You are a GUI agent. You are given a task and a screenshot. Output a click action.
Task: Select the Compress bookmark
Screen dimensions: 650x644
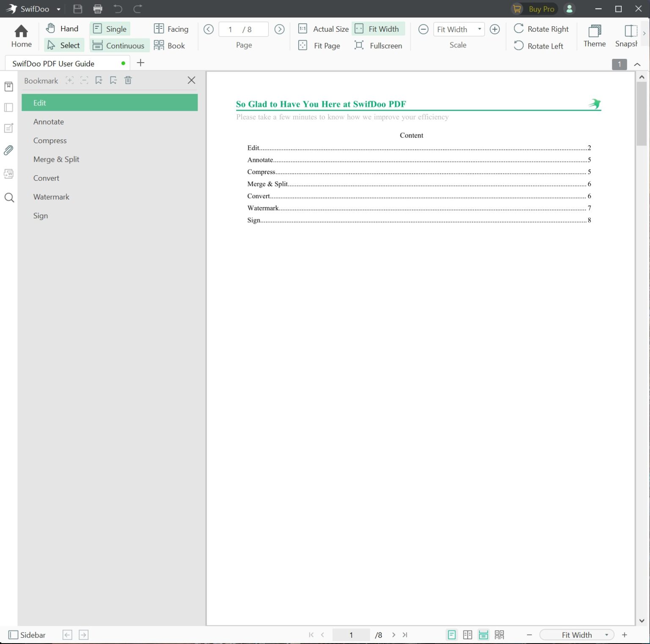(x=110, y=141)
